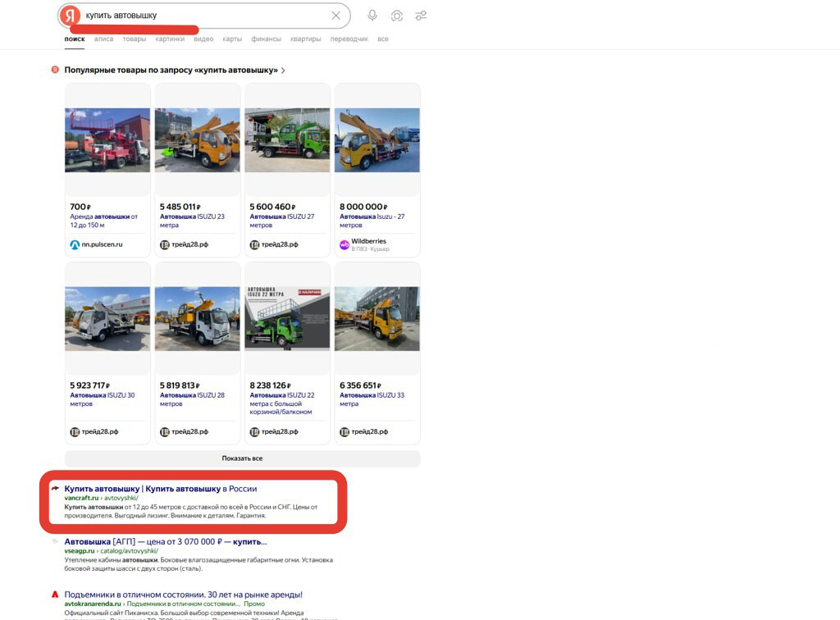Click avtokranarenda.ru domain link
This screenshot has height=620, width=840.
coord(93,604)
